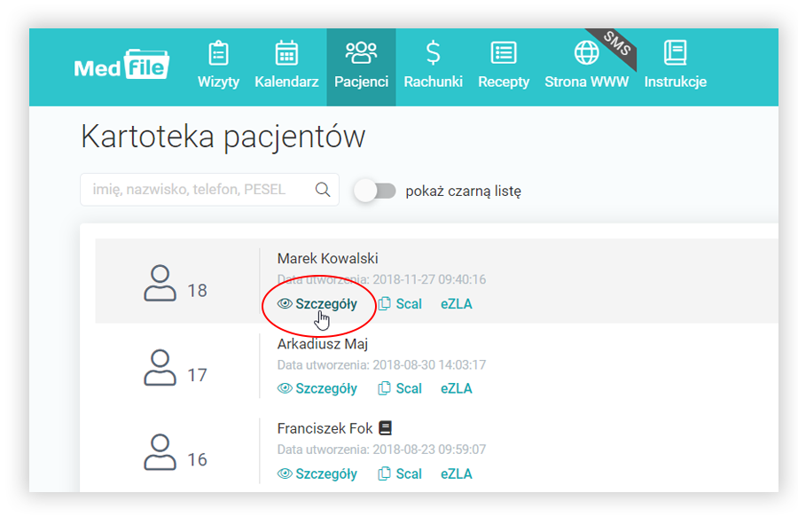The width and height of the screenshot is (798, 532).
Task: Click patient avatar icon numbered 18
Action: (160, 285)
